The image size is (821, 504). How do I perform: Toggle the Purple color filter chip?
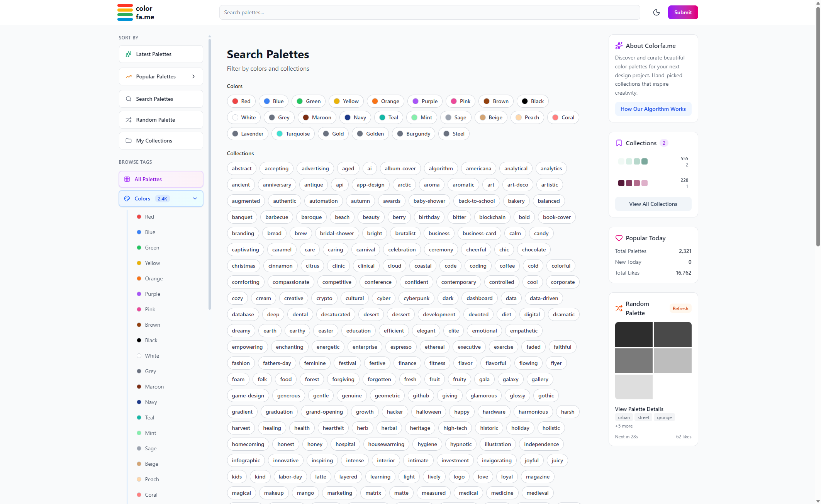click(425, 101)
